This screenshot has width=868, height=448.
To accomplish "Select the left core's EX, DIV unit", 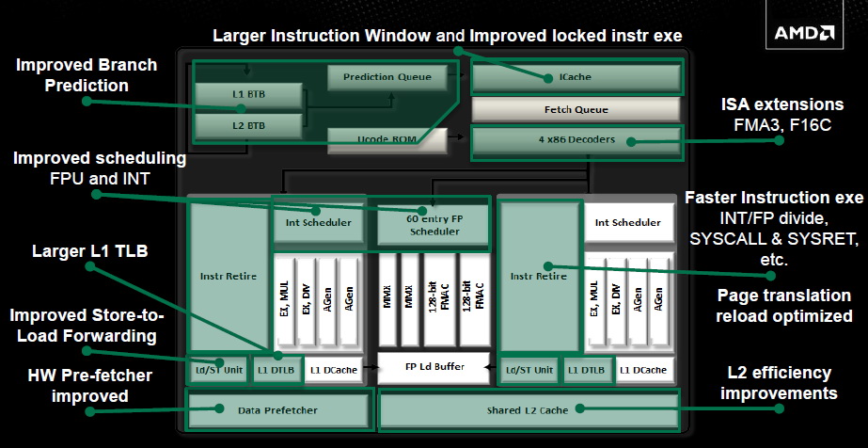I will [306, 299].
